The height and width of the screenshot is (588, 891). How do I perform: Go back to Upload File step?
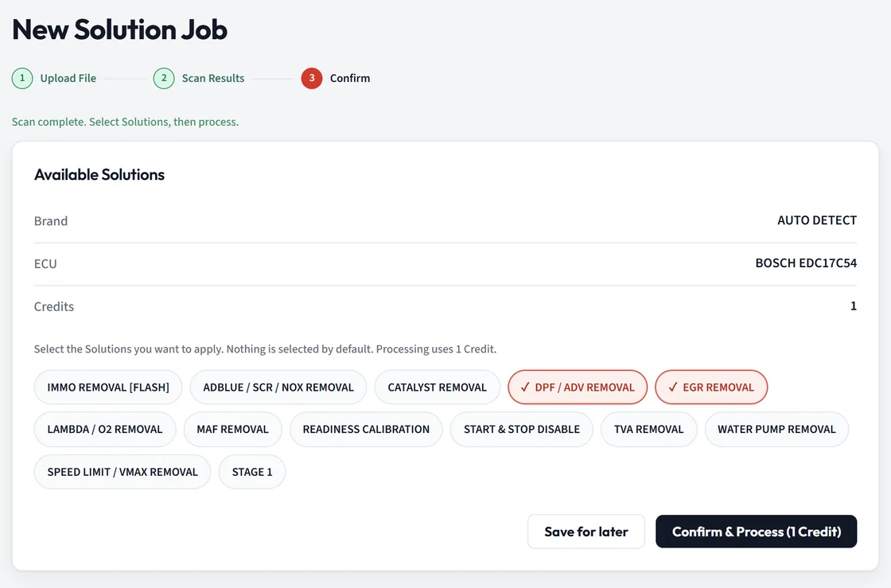pyautogui.click(x=68, y=79)
